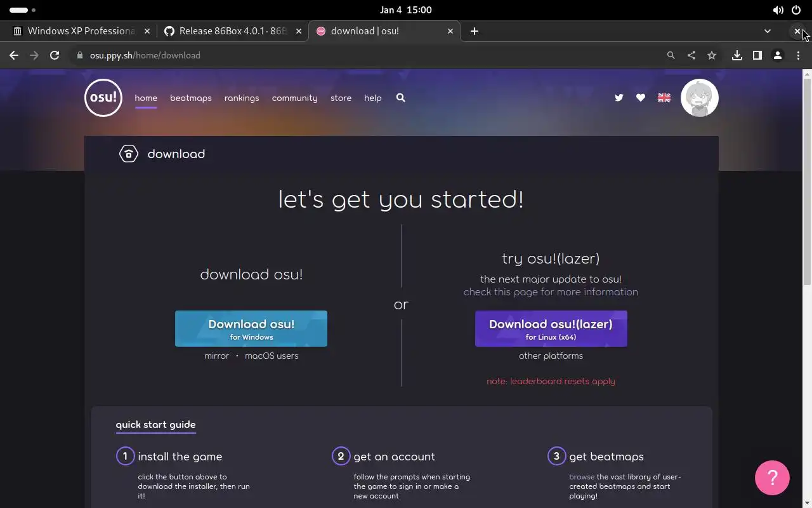Click the 'get beatmaps' step title
The height and width of the screenshot is (508, 812).
pyautogui.click(x=606, y=457)
